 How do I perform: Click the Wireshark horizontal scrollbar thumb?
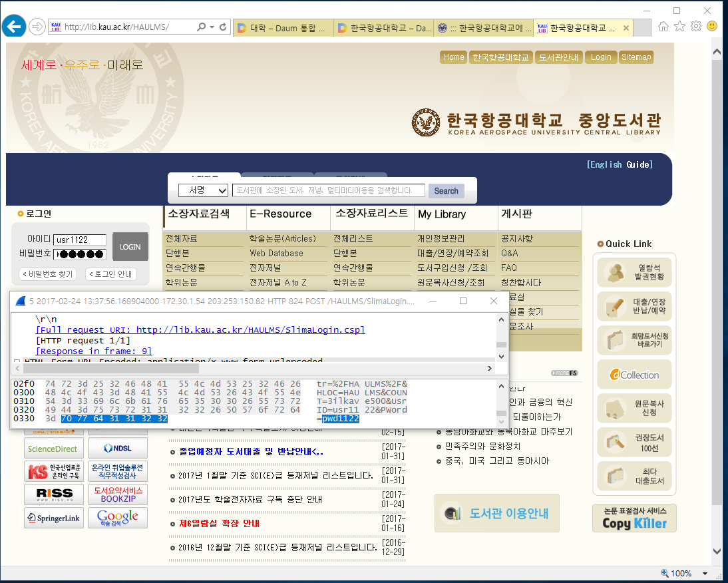[111, 369]
